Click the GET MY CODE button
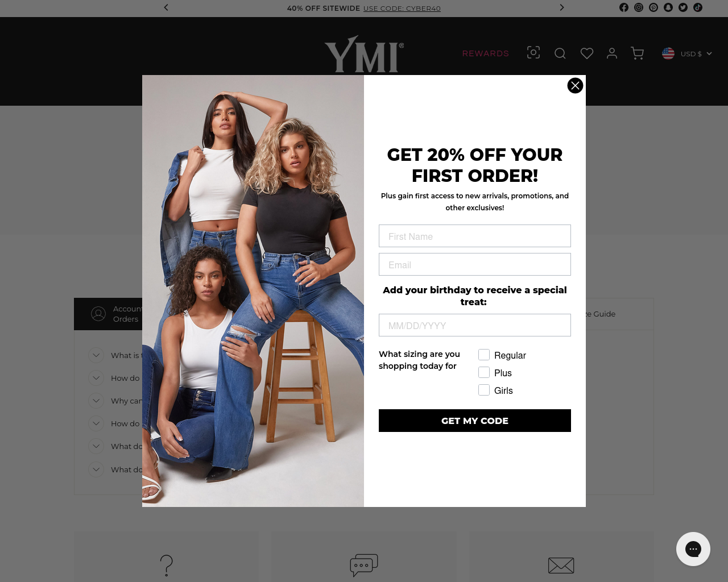 [x=475, y=421]
